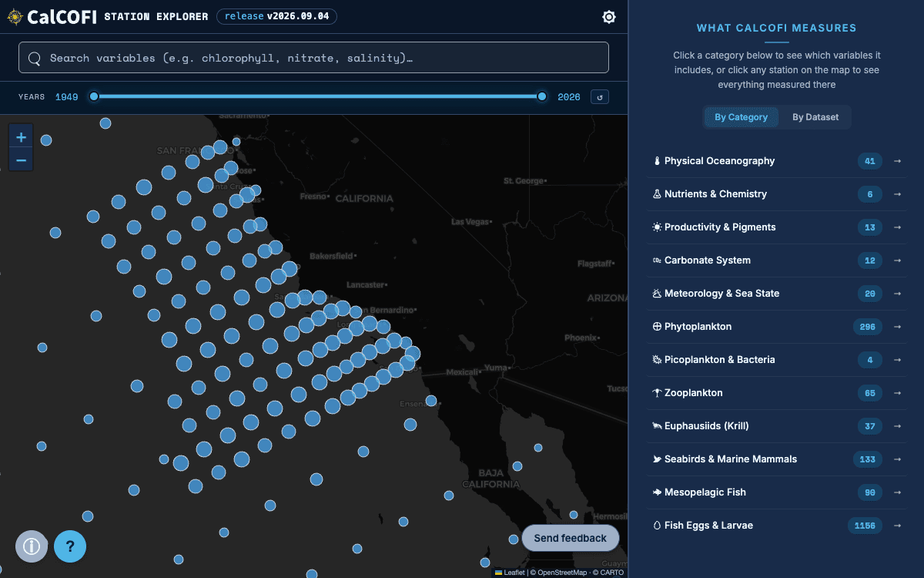
Task: Open the Leaflet attribution link
Action: pyautogui.click(x=510, y=573)
